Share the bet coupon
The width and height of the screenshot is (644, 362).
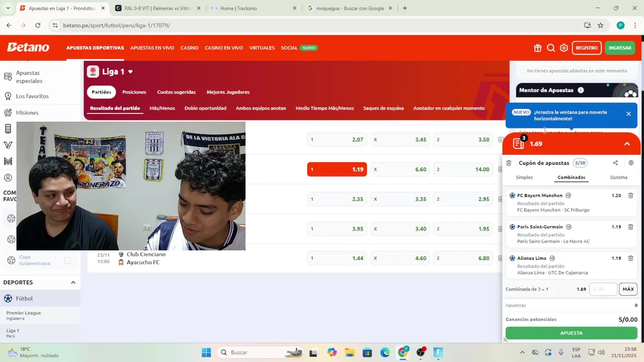pos(615,163)
